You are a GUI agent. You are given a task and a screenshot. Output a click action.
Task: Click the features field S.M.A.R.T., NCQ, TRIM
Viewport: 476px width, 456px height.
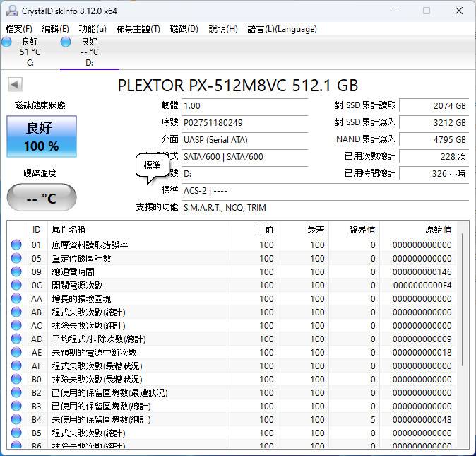325,208
